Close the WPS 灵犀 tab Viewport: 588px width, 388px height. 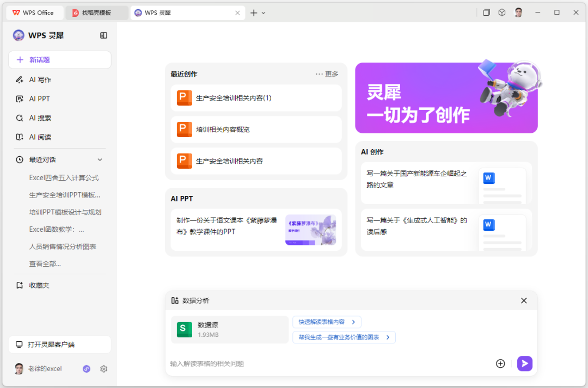tap(237, 13)
